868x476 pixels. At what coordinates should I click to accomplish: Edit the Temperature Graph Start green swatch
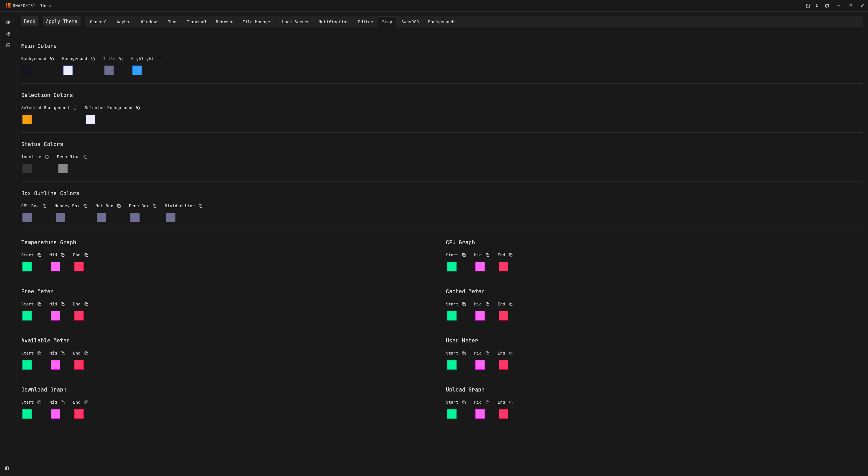(x=27, y=267)
